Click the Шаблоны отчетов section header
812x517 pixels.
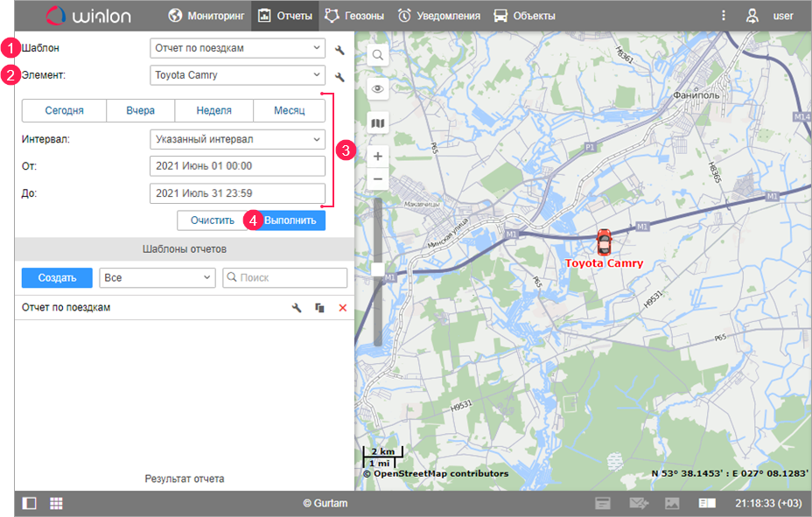[x=185, y=249]
